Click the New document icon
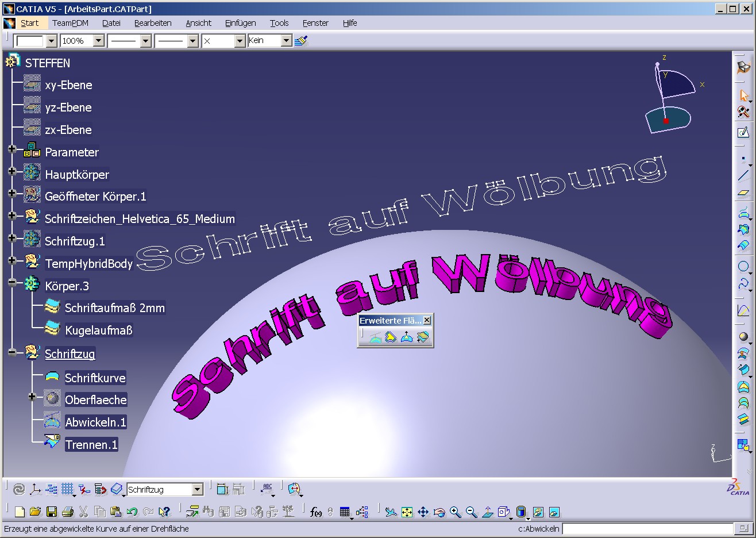756x538 pixels. pyautogui.click(x=20, y=512)
